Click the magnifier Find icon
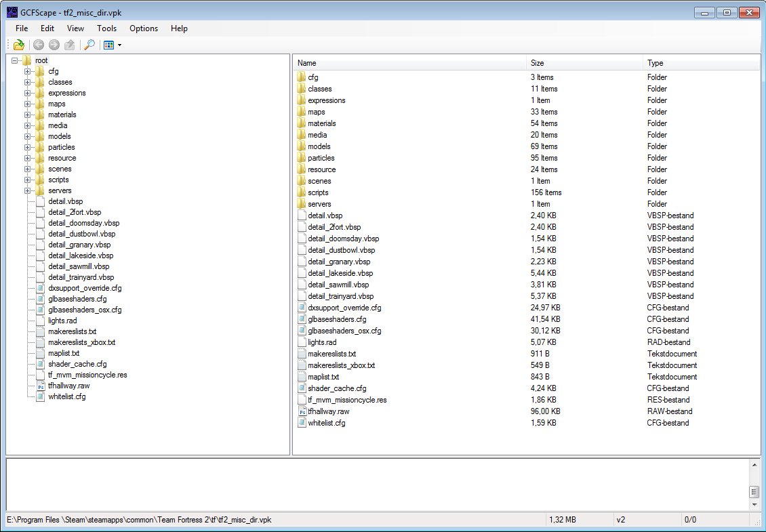 tap(89, 45)
